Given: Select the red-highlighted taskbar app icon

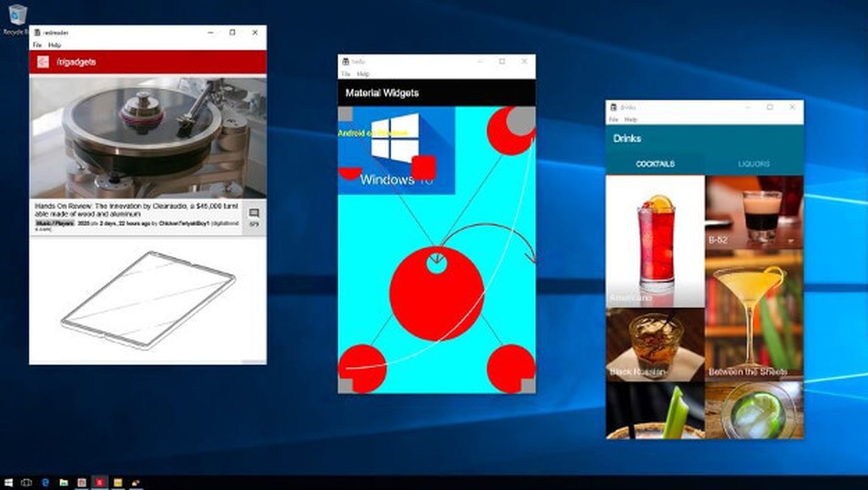Looking at the screenshot, I should 99,482.
